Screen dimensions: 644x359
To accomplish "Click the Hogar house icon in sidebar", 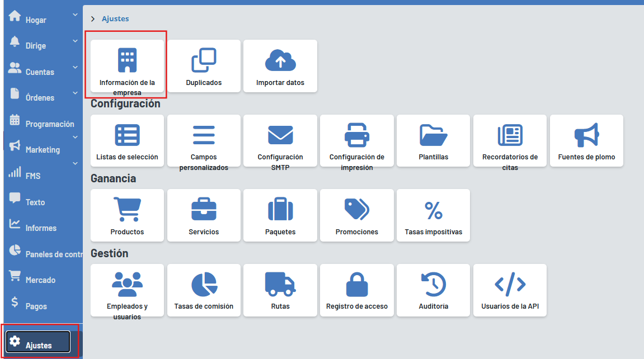I will click(x=15, y=16).
